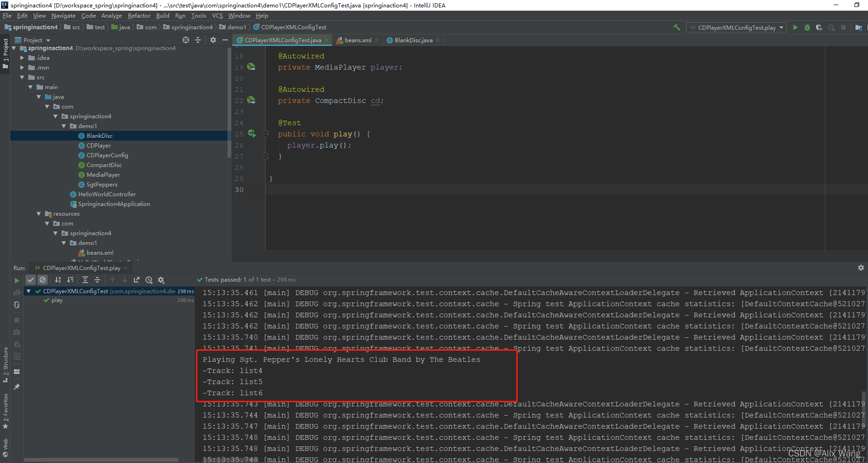Viewport: 868px width, 463px height.
Task: Start debugging with the green bug icon
Action: tap(807, 27)
